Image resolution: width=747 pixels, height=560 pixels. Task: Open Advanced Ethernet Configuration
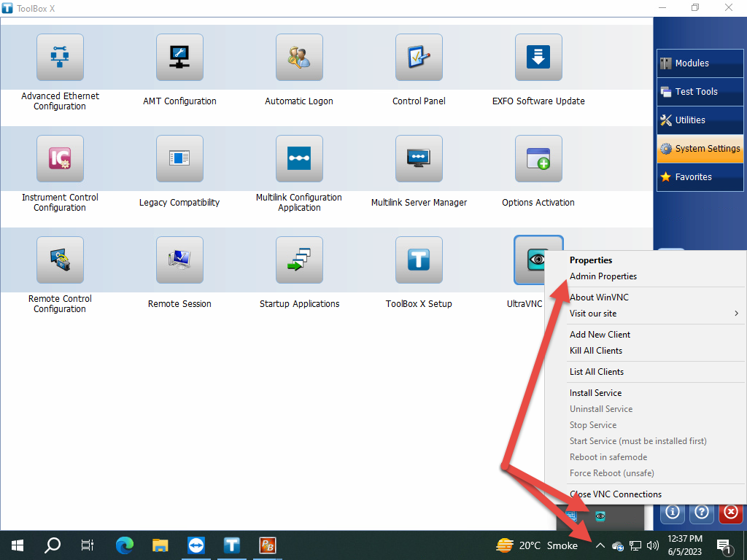coord(60,57)
